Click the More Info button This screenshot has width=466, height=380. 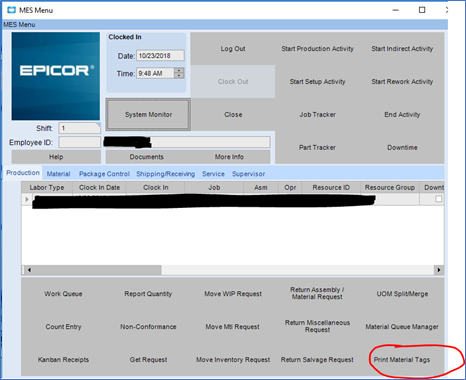tap(229, 157)
